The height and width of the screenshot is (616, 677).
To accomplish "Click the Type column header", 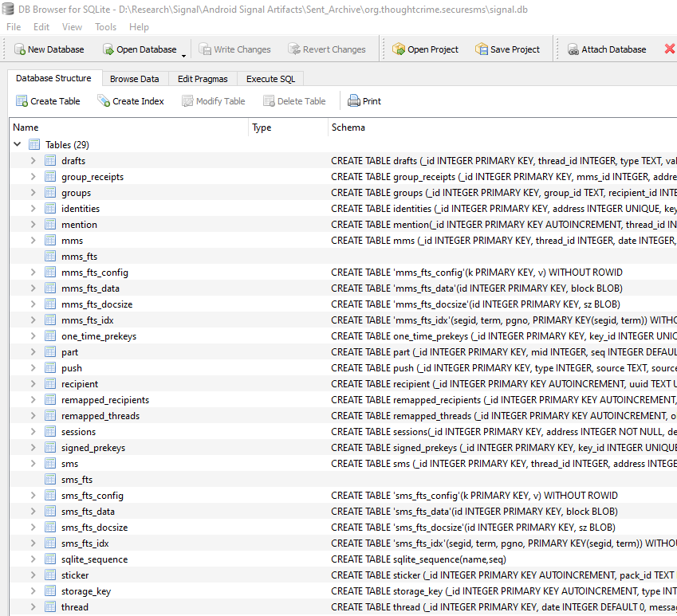I will [288, 128].
